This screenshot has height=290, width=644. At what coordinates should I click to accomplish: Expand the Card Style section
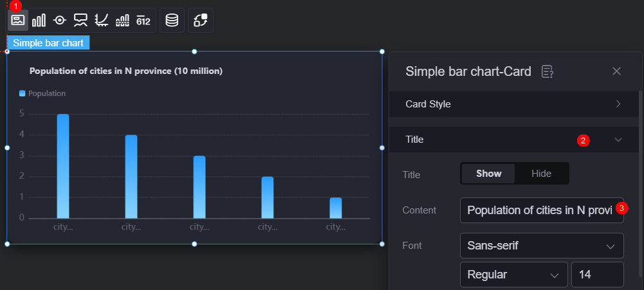coord(514,104)
